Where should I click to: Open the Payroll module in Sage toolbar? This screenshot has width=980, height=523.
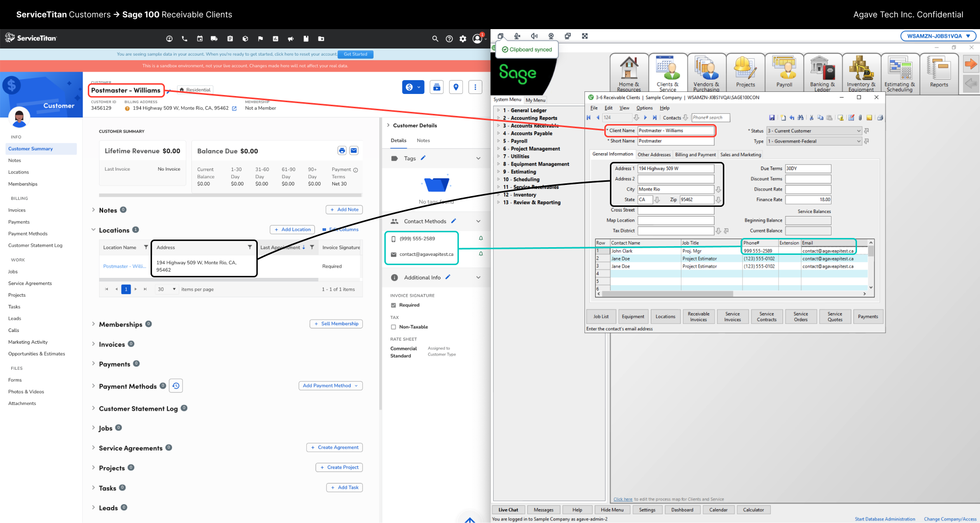tap(784, 74)
